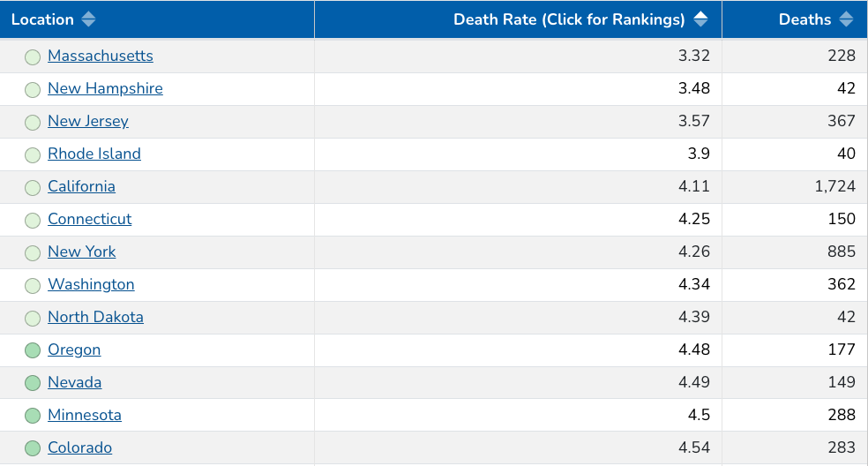
Task: Open the Washington link
Action: tap(91, 284)
